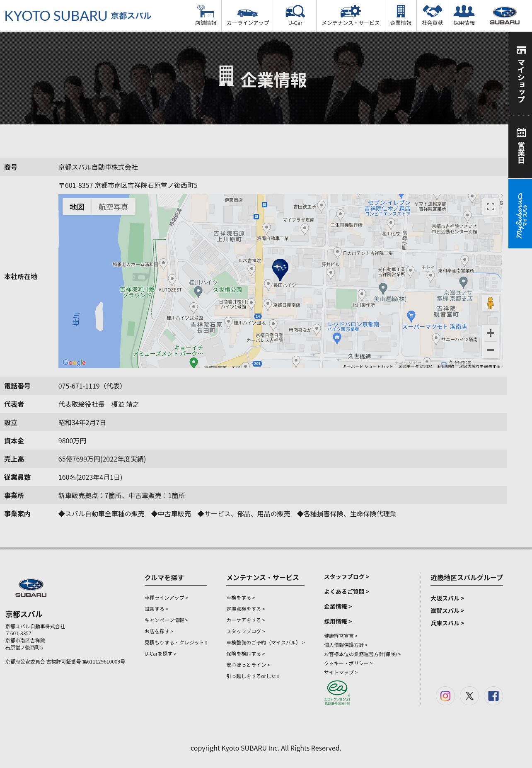
Task: Open bold スタッフブログ footer heading link
Action: [x=346, y=576]
